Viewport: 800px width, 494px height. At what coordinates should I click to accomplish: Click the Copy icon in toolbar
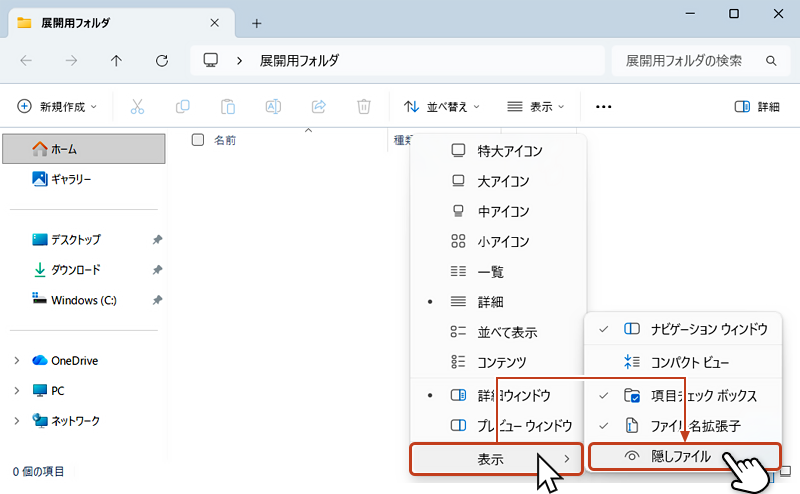tap(183, 107)
